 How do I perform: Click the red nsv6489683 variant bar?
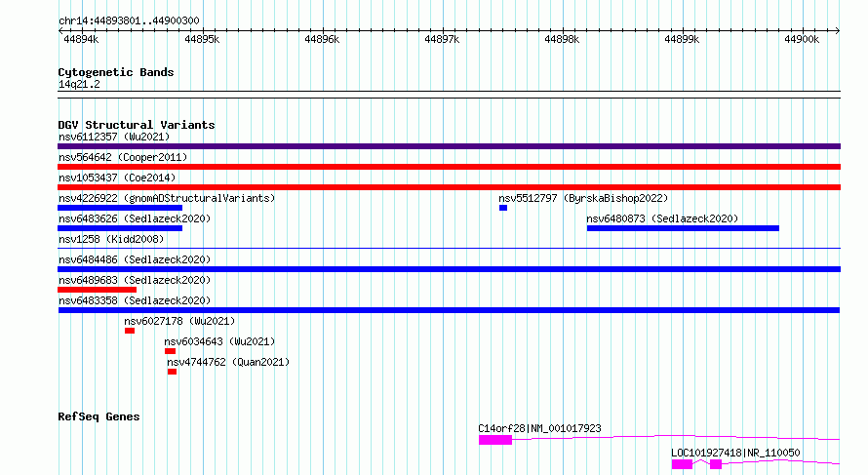pyautogui.click(x=97, y=290)
